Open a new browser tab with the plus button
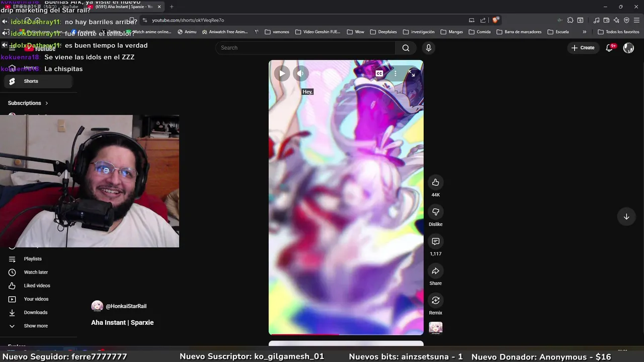This screenshot has width=644, height=362. click(172, 7)
